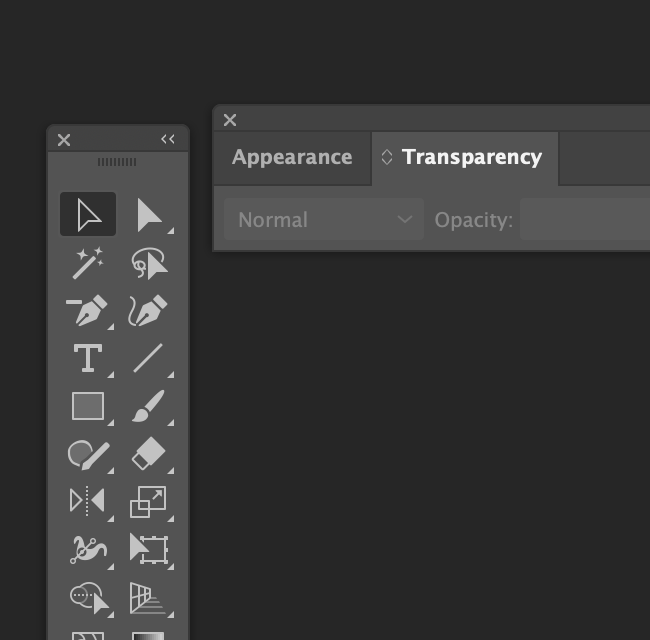Select the Free Transform tool
This screenshot has height=640, width=650.
(148, 550)
